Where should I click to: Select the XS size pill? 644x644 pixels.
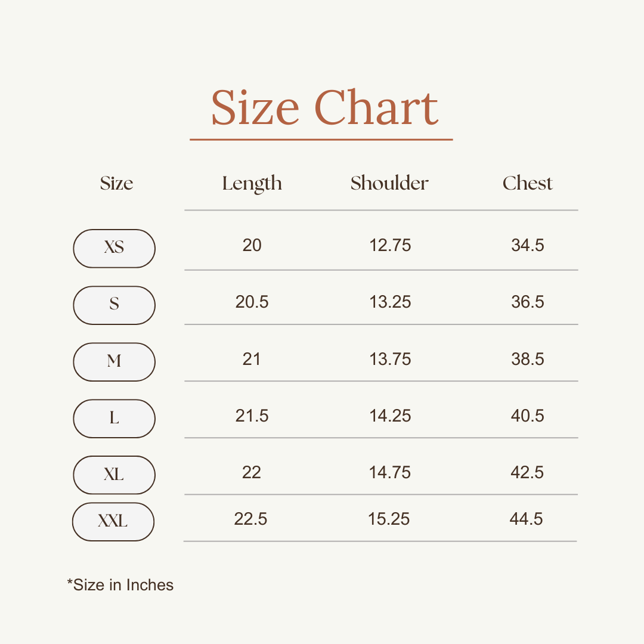click(114, 248)
